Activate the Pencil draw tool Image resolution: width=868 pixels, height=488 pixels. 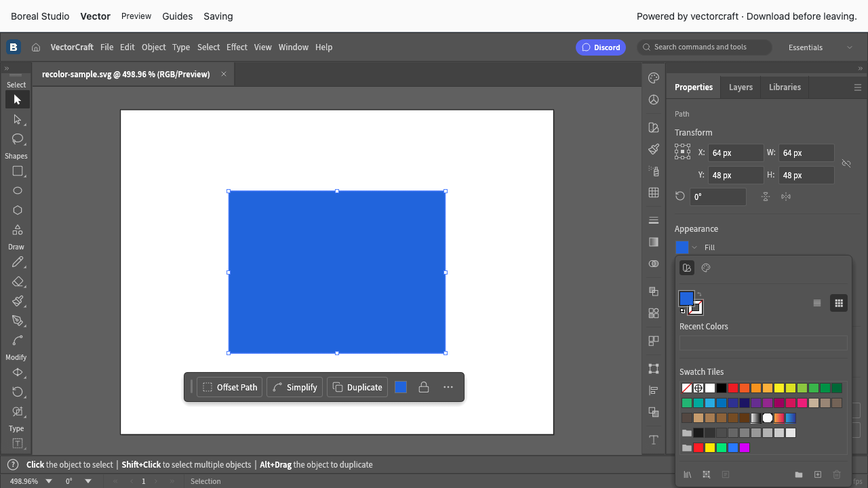pos(18,262)
